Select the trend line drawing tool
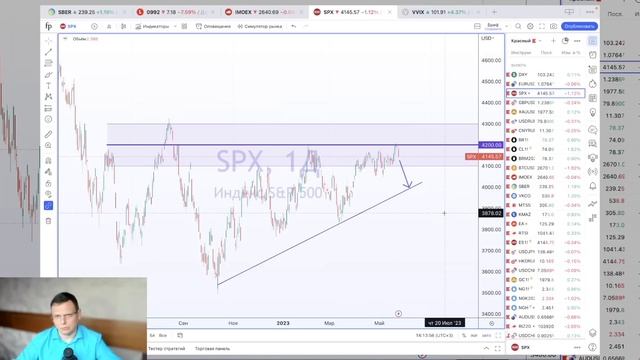Image resolution: width=640 pixels, height=360 pixels. point(48,52)
